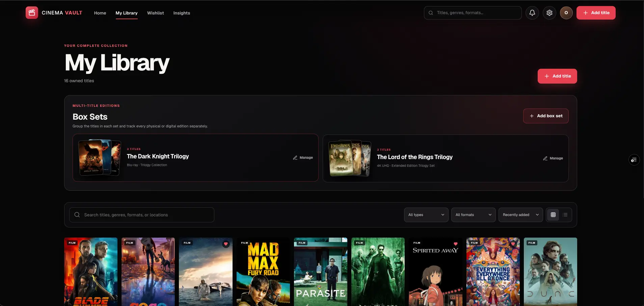Click the FILM badge on the Parasite poster
This screenshot has height=306, width=644.
click(x=302, y=243)
